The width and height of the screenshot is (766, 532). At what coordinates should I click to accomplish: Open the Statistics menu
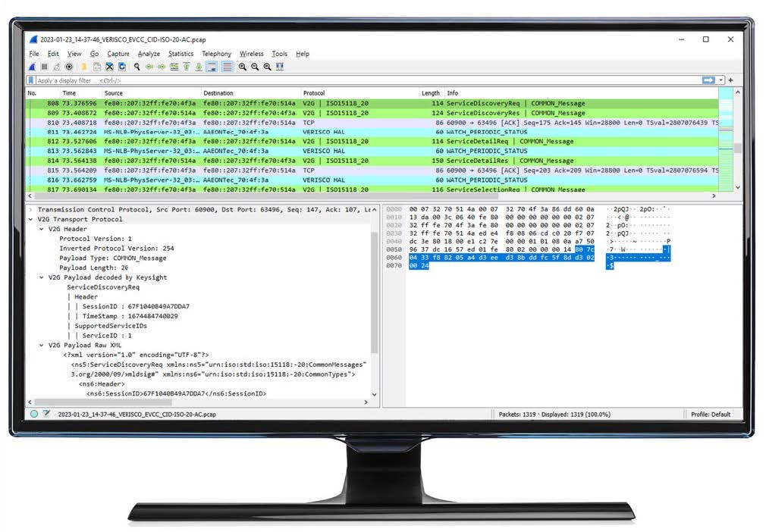181,54
